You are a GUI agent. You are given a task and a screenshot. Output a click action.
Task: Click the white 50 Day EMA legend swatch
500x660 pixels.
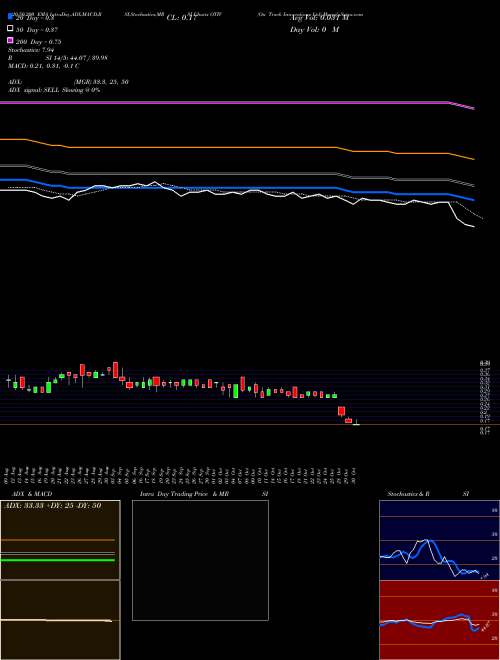(x=10, y=29)
